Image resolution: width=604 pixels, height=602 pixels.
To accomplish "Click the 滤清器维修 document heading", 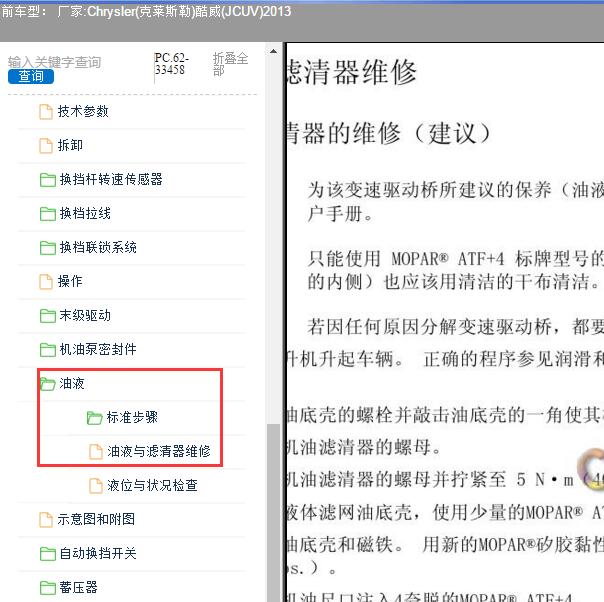I will pos(351,72).
